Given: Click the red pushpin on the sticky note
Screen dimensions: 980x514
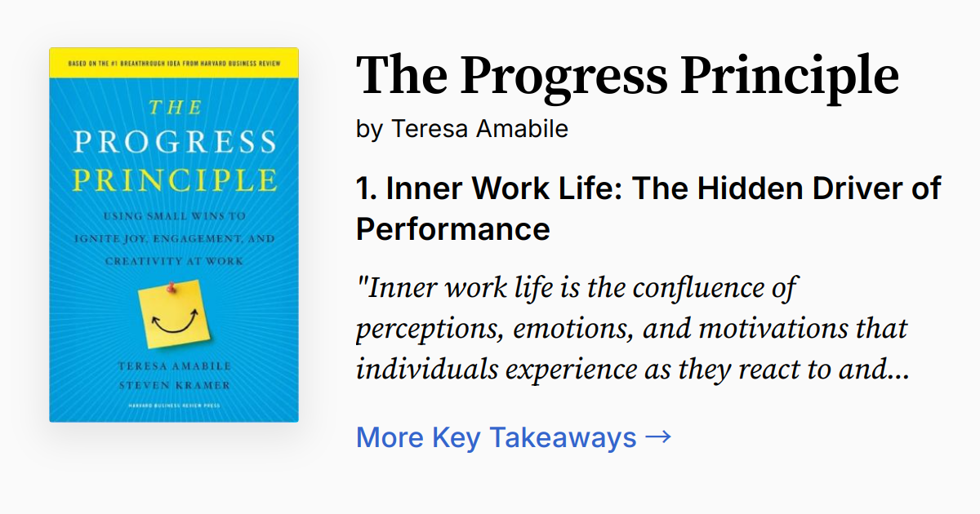Looking at the screenshot, I should coord(171,286).
